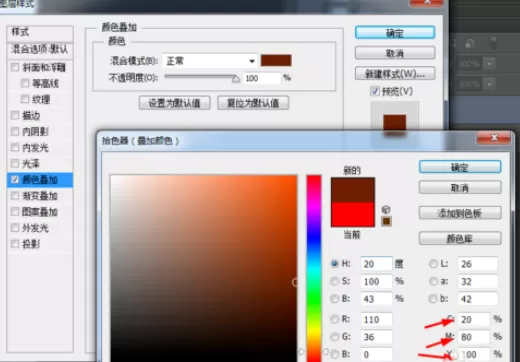Click the small web-safe color swatch below the cube

click(386, 221)
